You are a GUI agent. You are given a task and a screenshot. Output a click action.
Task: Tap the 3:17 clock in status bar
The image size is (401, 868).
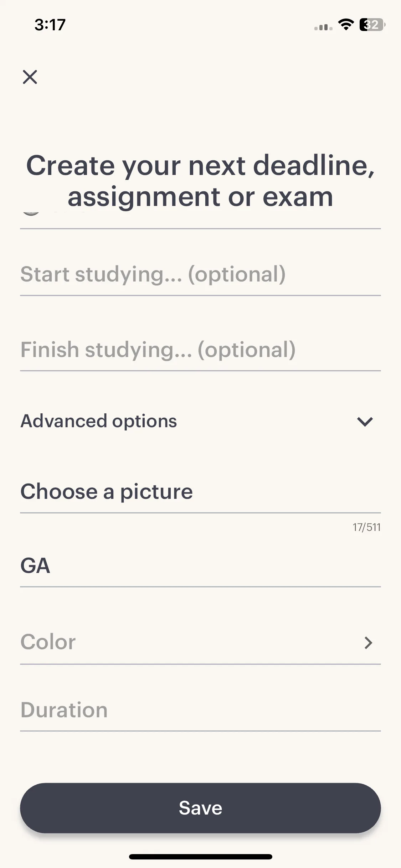[x=50, y=25]
